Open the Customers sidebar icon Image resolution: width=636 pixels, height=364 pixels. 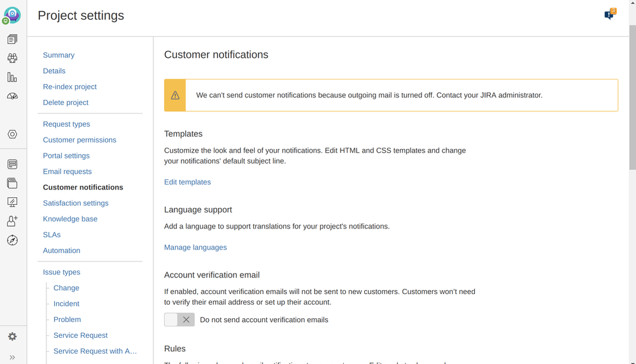click(12, 58)
